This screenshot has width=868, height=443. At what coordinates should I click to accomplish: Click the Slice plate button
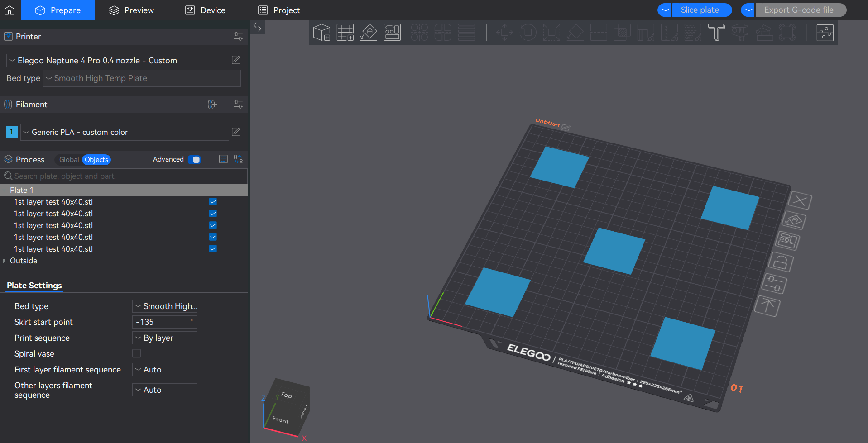coord(702,10)
